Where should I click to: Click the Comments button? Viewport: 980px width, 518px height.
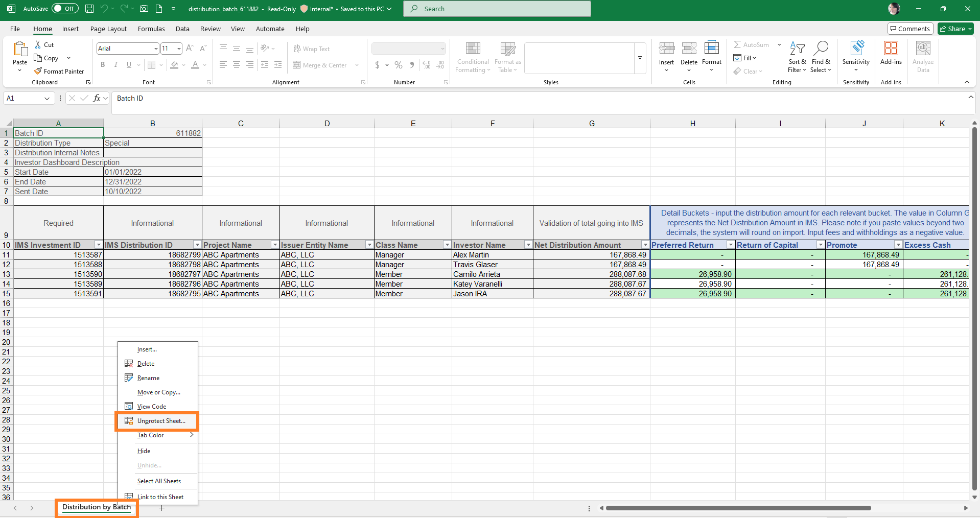pyautogui.click(x=911, y=29)
